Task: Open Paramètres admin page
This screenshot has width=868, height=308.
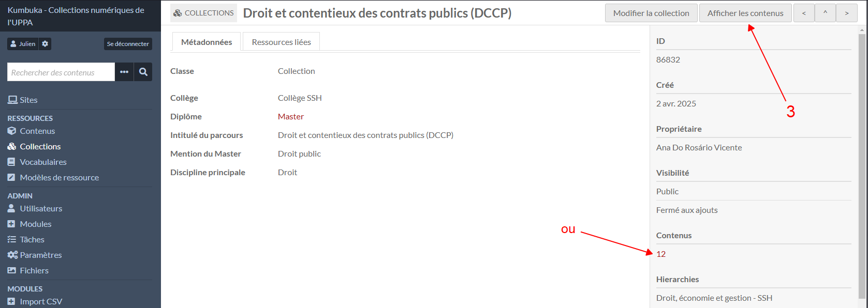Action: click(40, 255)
